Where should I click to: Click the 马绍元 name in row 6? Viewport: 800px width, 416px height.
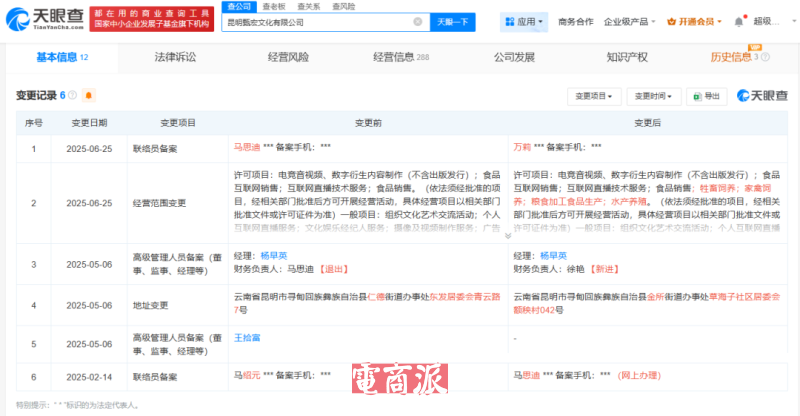247,376
